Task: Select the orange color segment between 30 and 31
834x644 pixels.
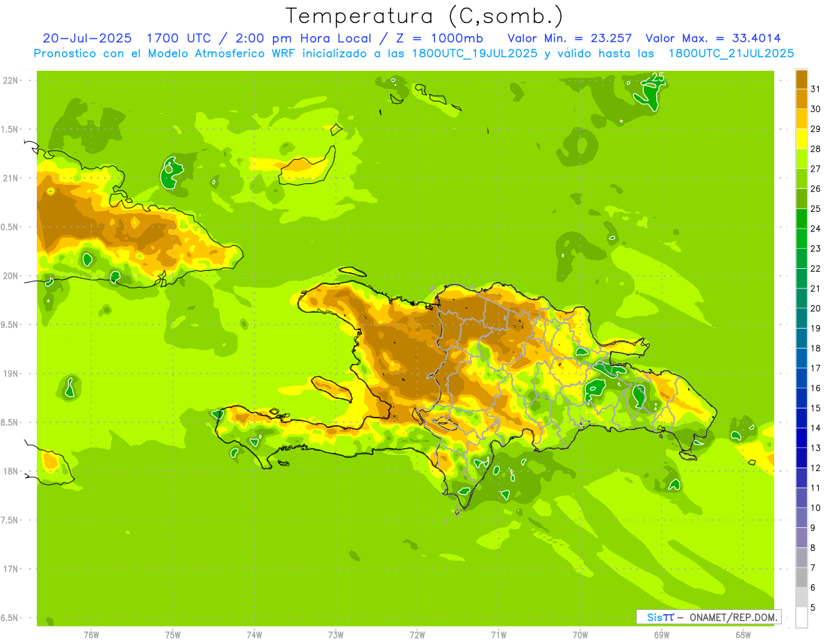Action: pos(801,99)
